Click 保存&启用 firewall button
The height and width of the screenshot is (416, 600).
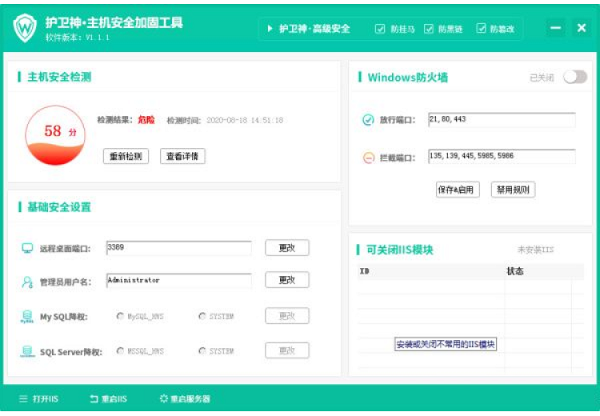coord(458,189)
